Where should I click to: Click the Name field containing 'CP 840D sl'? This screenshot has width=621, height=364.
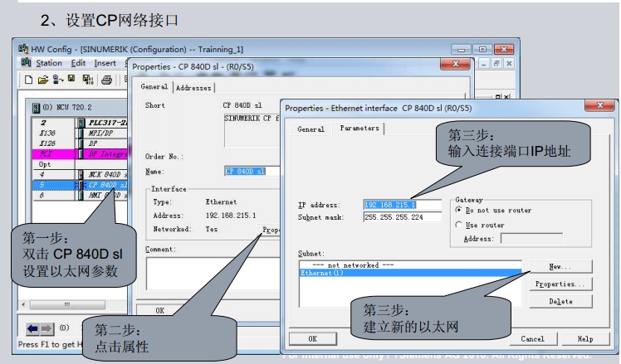(252, 172)
